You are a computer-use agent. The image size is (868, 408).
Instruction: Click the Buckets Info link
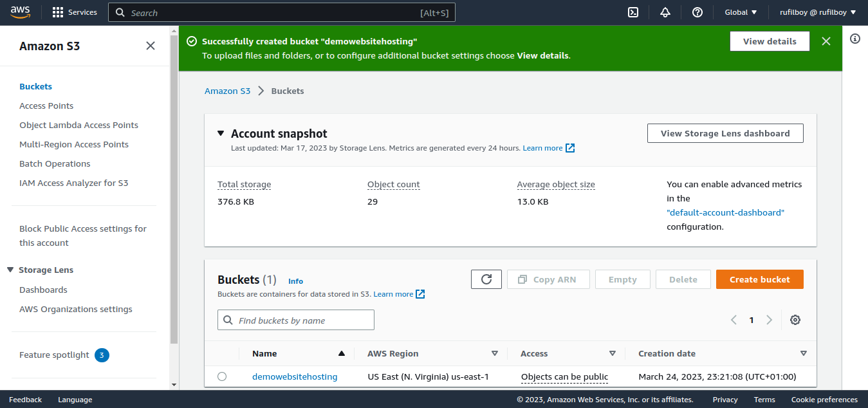[295, 281]
